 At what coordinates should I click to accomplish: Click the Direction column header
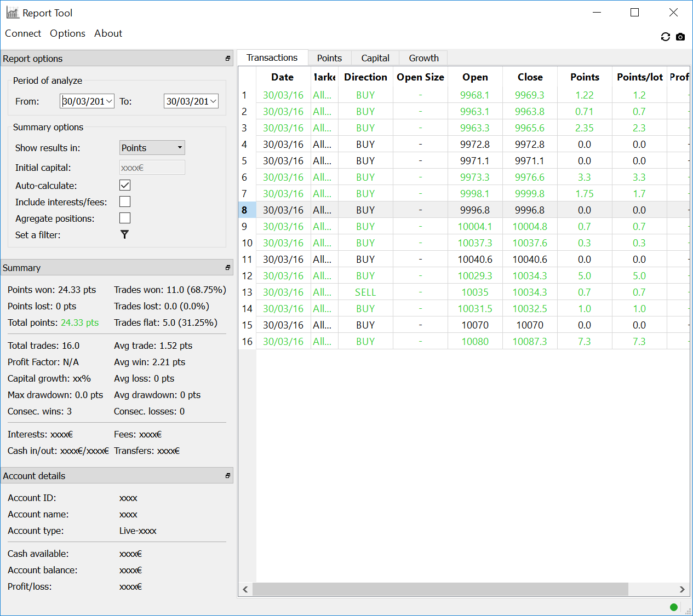pos(365,77)
